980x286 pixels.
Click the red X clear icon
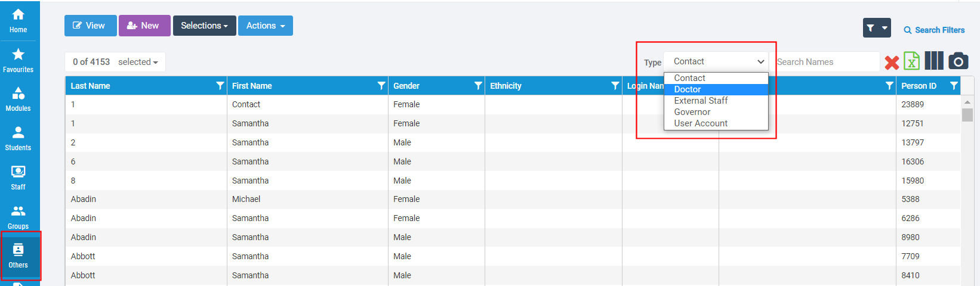tap(892, 63)
